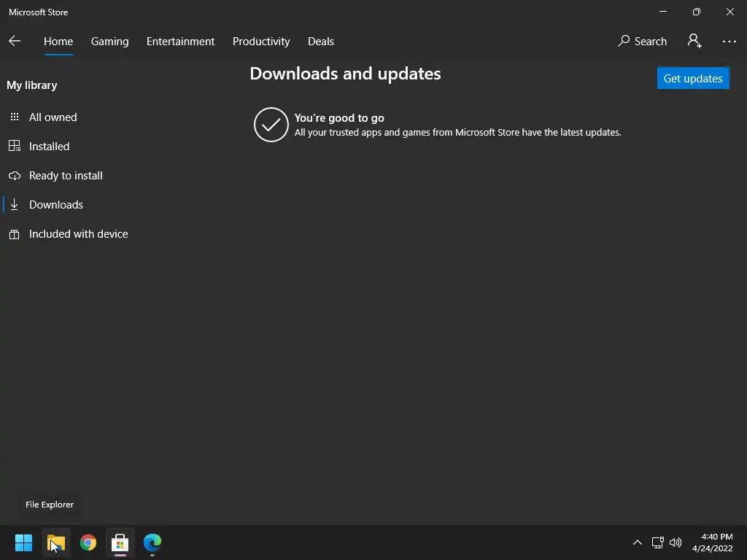Select Ready to install
The width and height of the screenshot is (747, 560).
tap(66, 176)
